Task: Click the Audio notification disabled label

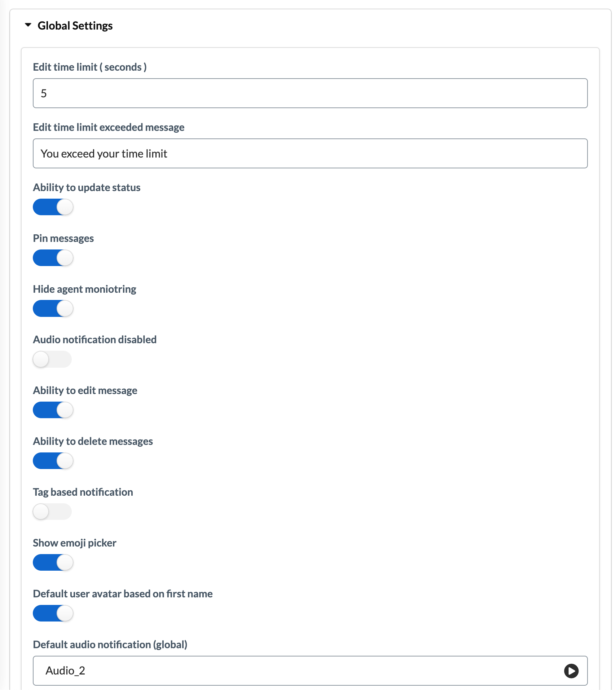Action: 95,340
